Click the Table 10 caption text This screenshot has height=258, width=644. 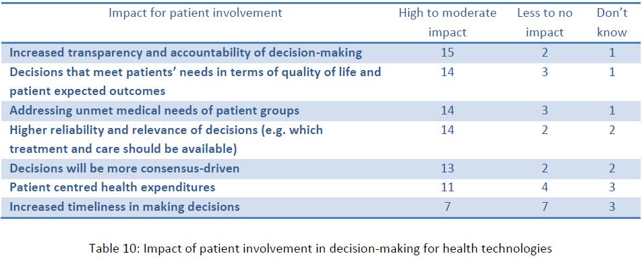(322, 248)
